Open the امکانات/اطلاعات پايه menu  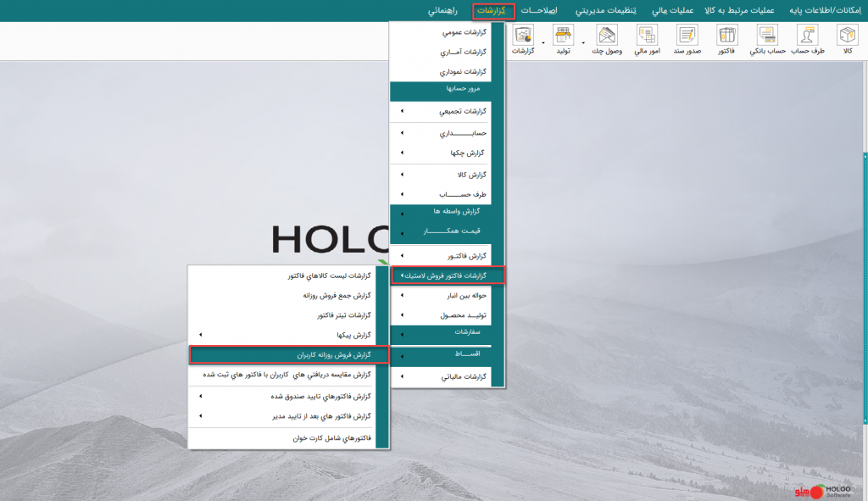coord(825,10)
